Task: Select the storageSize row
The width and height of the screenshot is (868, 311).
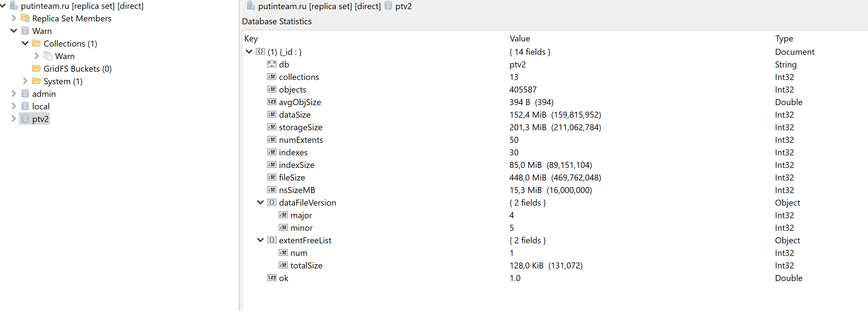Action: point(301,127)
